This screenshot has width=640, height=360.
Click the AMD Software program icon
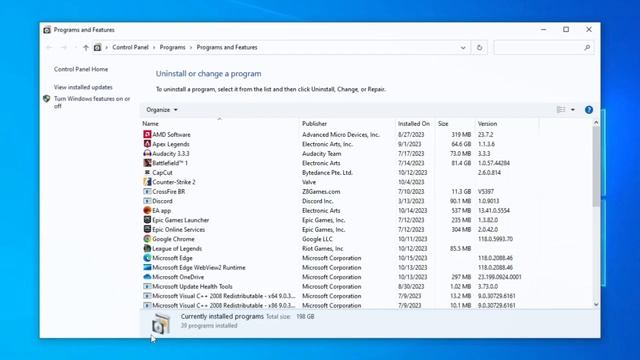pos(147,134)
